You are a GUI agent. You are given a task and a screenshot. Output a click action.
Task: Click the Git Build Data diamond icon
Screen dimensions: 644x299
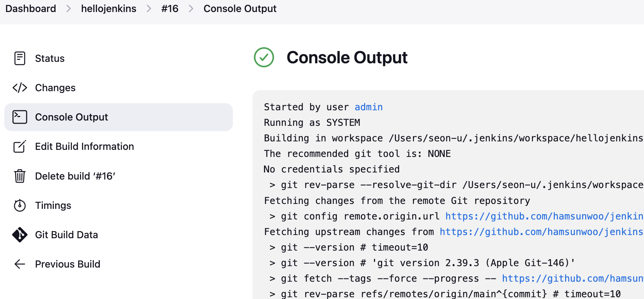pyautogui.click(x=20, y=235)
